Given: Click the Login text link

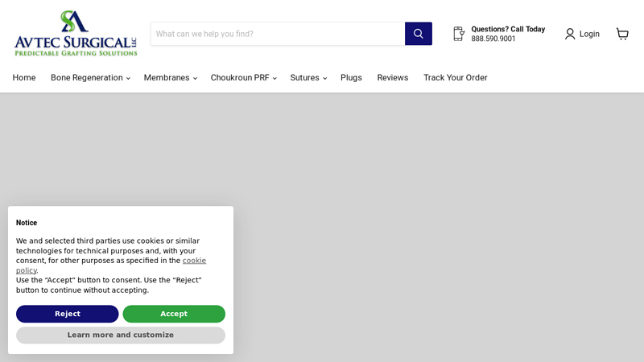Looking at the screenshot, I should point(589,34).
